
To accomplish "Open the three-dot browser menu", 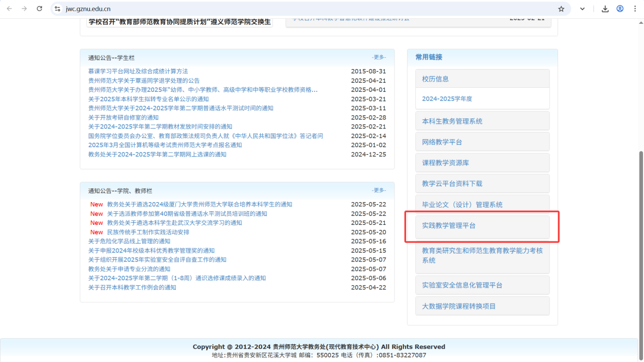I will tap(634, 9).
